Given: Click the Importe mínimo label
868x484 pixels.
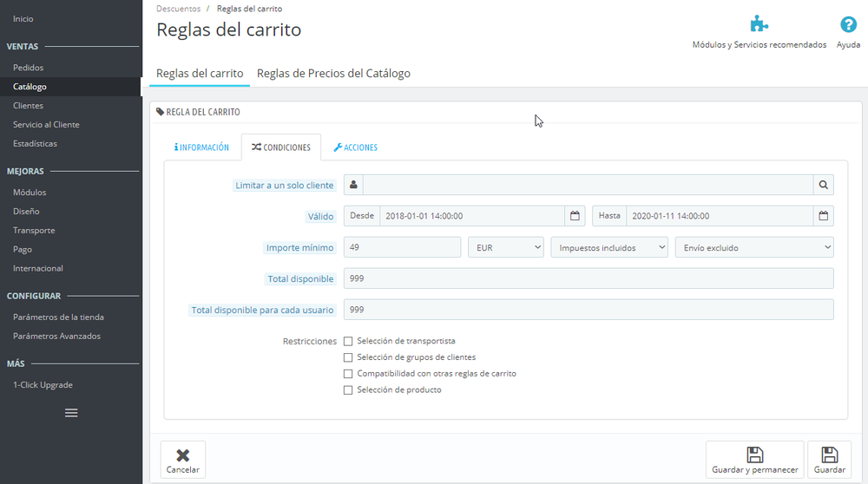Looking at the screenshot, I should pyautogui.click(x=300, y=248).
